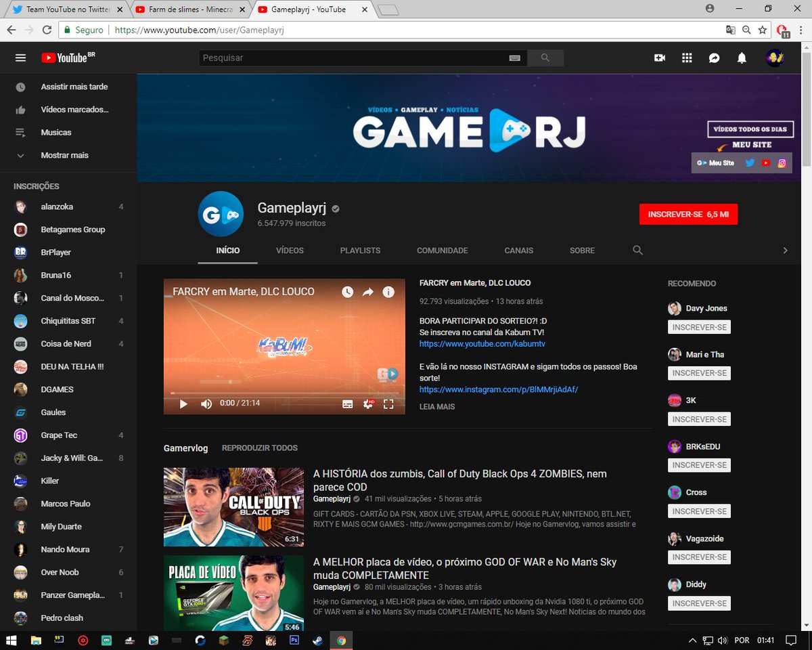Click REPRODUZIR TODOS next to Gamervlog

click(260, 448)
